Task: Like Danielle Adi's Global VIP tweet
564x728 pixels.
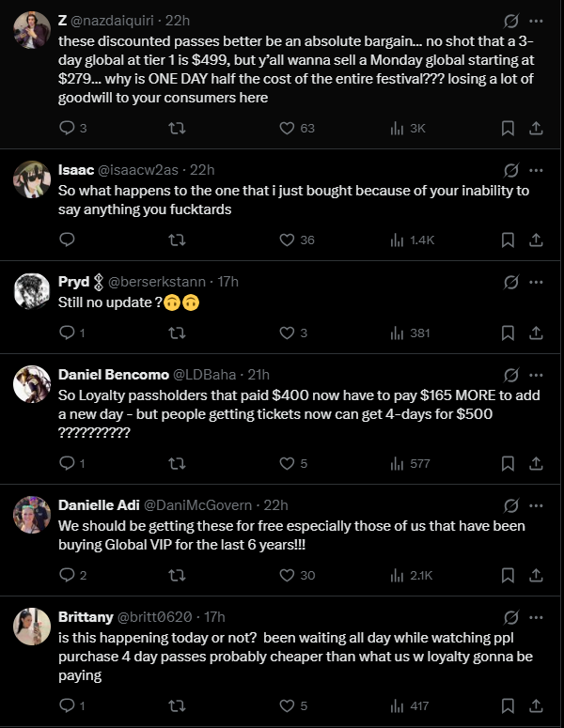Action: [288, 575]
